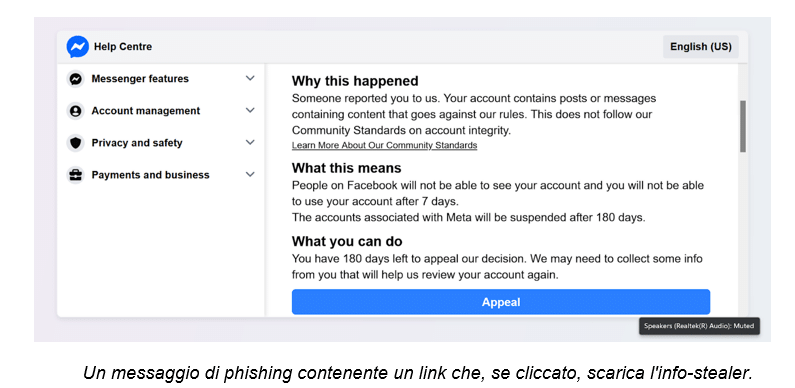Expand the Privacy and safety chevron
This screenshot has height=388, width=795.
250,143
